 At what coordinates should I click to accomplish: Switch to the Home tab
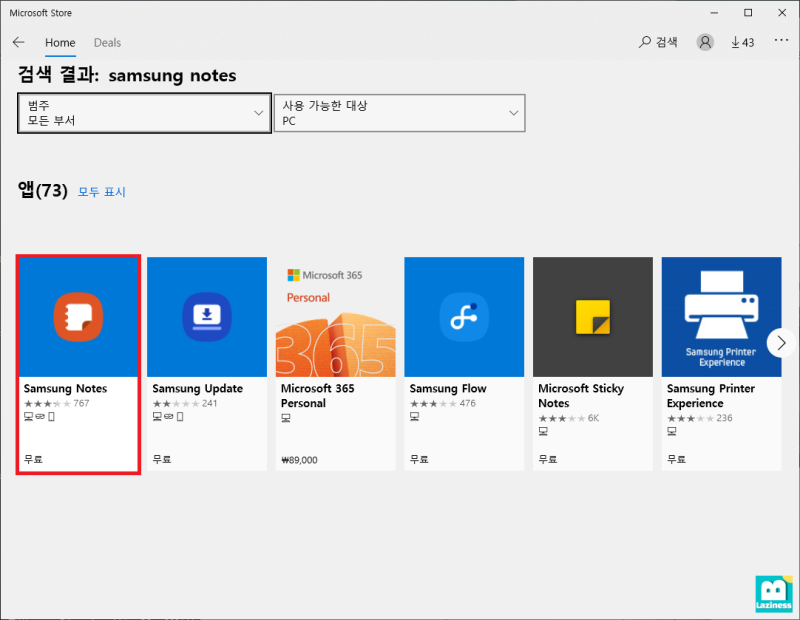click(x=60, y=43)
